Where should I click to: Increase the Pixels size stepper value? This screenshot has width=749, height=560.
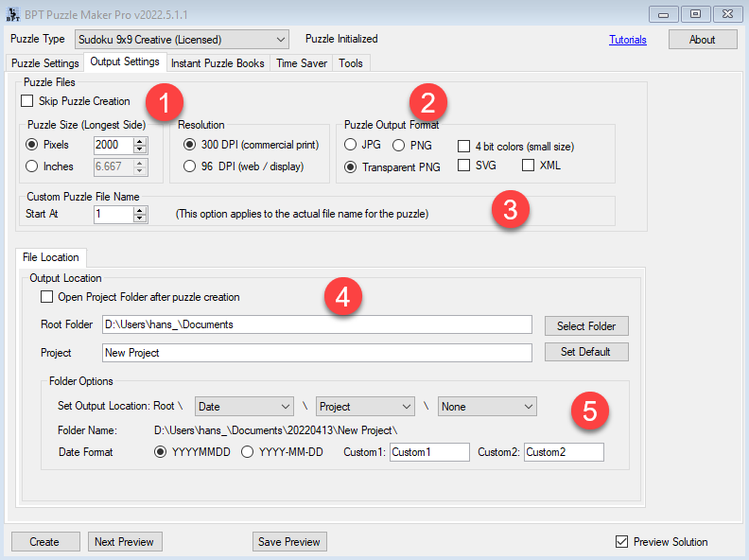click(x=141, y=141)
